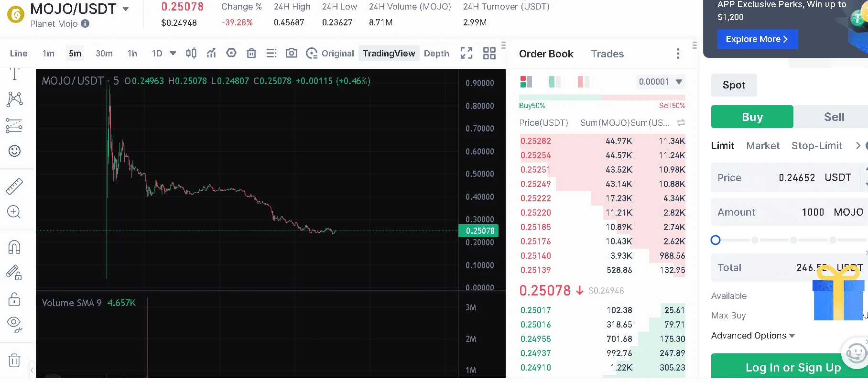Open the Order Book tab
The height and width of the screenshot is (383, 868).
tap(546, 54)
